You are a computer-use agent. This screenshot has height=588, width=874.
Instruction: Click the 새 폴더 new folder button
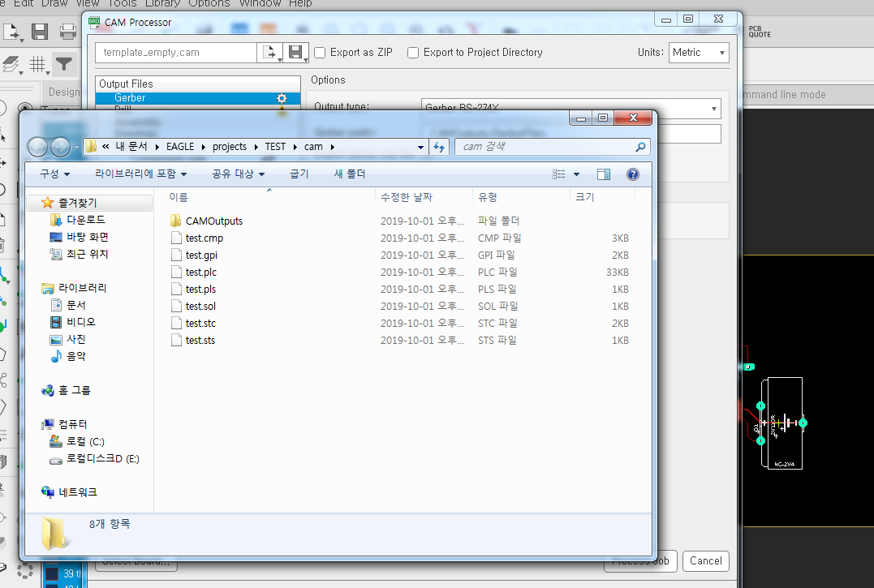tap(350, 174)
